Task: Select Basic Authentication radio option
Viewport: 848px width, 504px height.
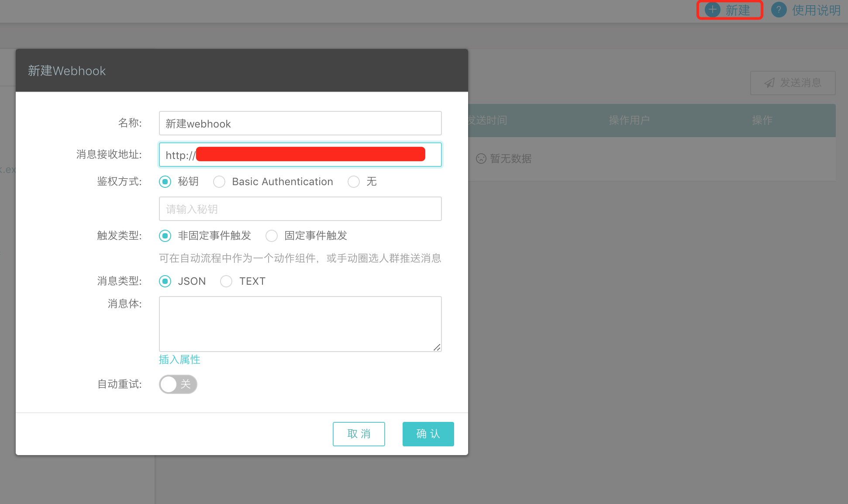Action: coord(219,182)
